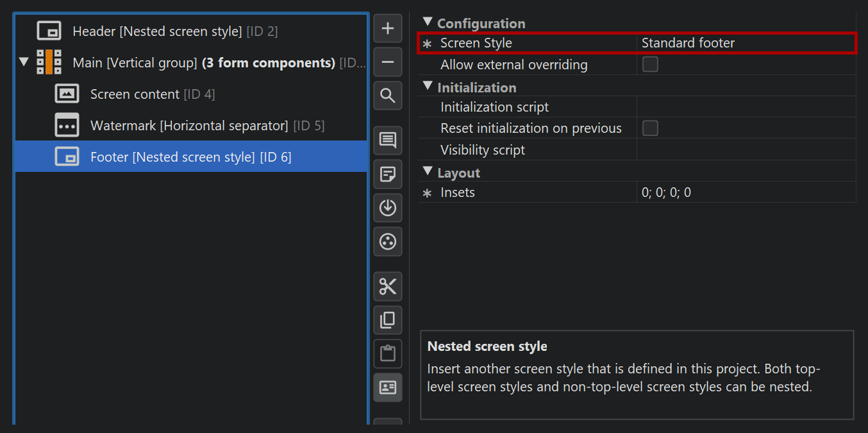Enable the Allow external overriding checkbox

click(650, 64)
